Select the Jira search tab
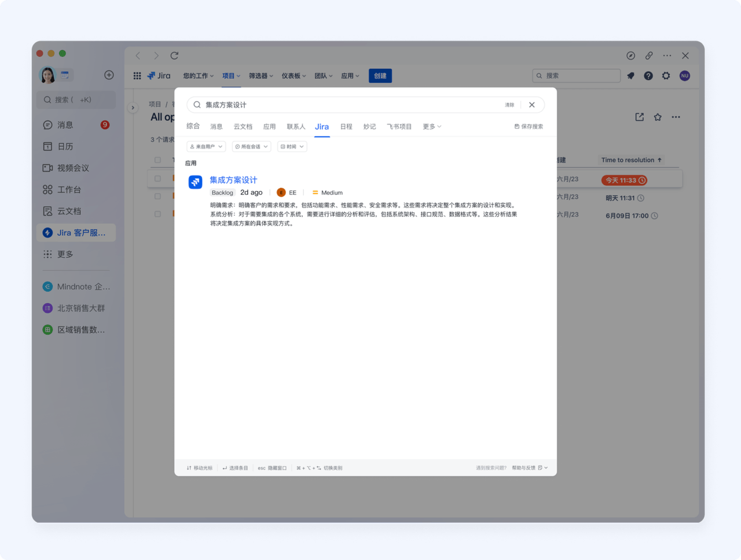Image resolution: width=741 pixels, height=560 pixels. pos(322,127)
